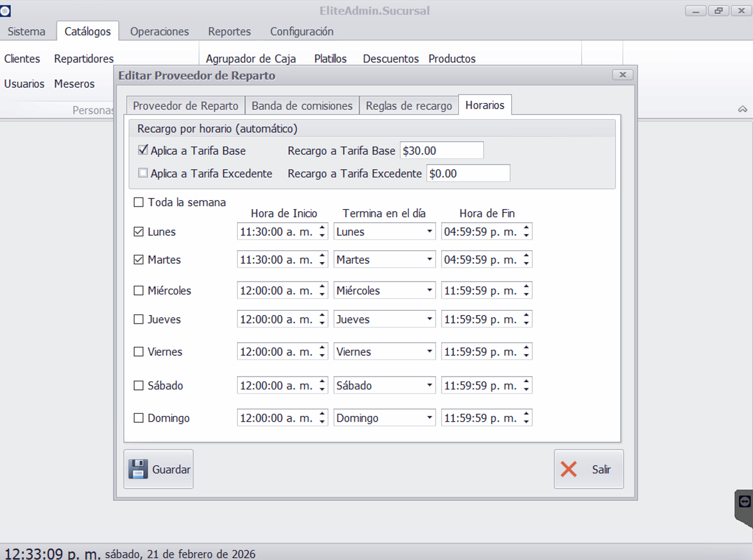Check the Viernes day checkbox

click(139, 352)
